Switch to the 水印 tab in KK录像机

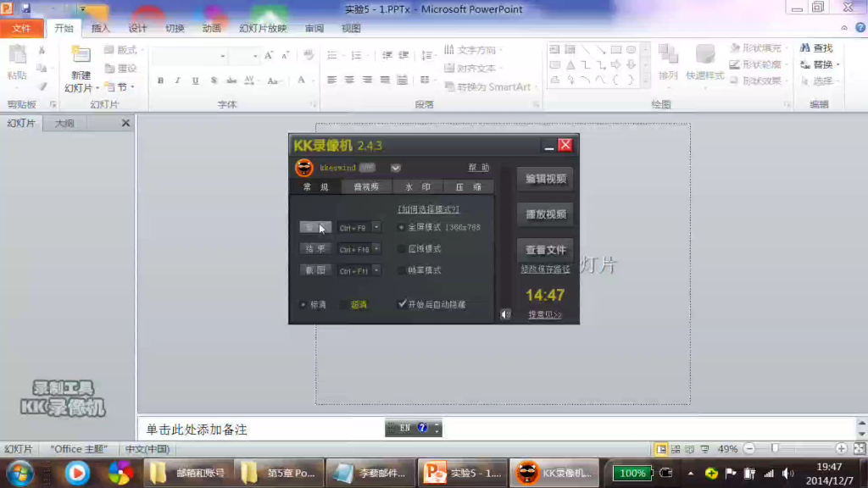point(419,186)
